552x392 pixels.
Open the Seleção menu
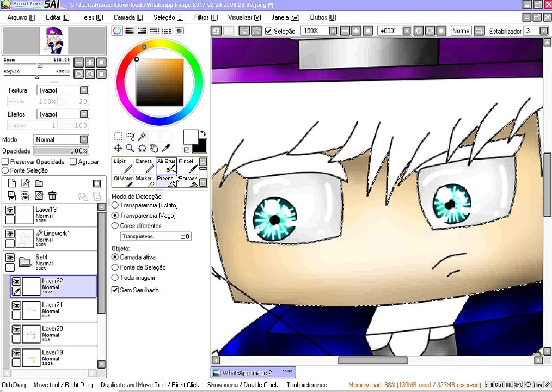tap(169, 17)
